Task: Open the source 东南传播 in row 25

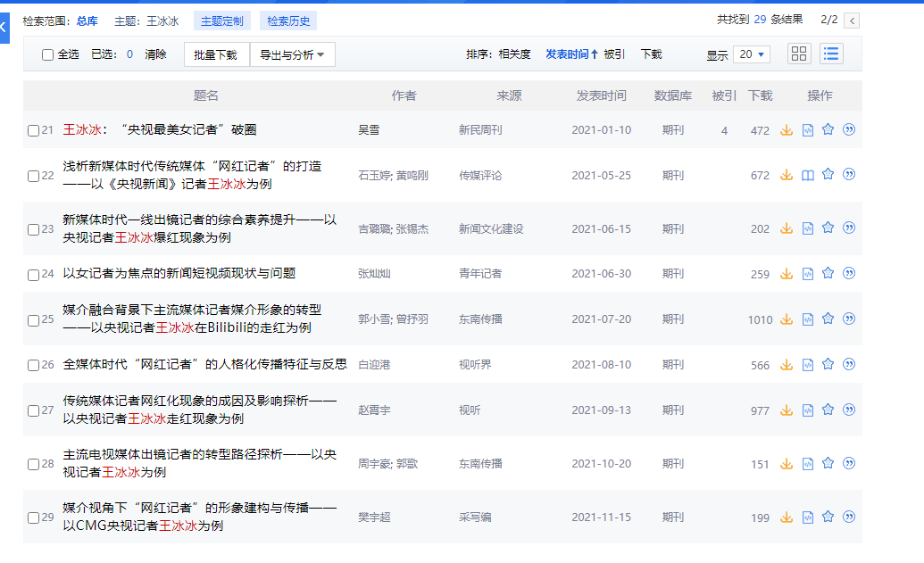Action: tap(480, 319)
